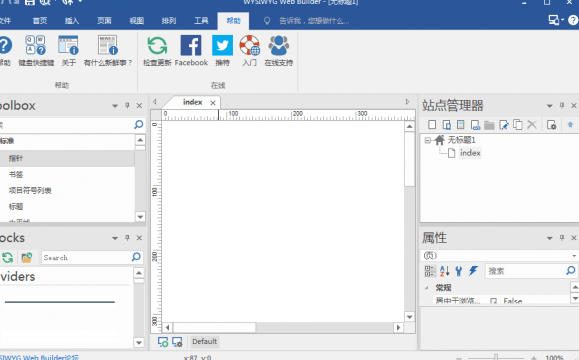Click the blue up arrow in Site Manager toolbar
This screenshot has height=360, width=579.
point(570,125)
